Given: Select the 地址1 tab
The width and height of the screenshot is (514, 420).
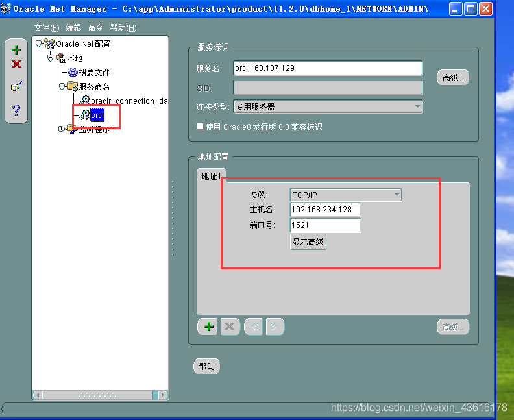Looking at the screenshot, I should click(x=211, y=177).
